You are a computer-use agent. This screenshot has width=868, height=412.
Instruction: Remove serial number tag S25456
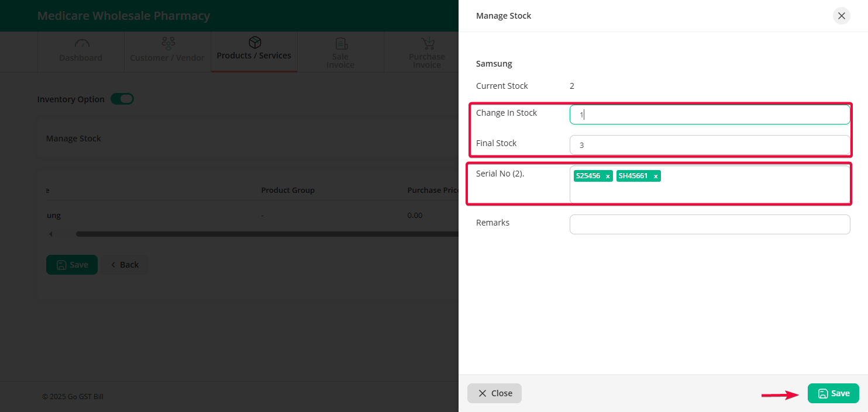pyautogui.click(x=608, y=176)
